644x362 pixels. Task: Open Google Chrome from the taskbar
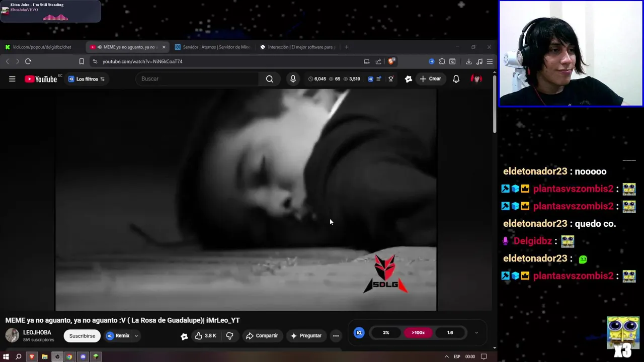point(69,356)
